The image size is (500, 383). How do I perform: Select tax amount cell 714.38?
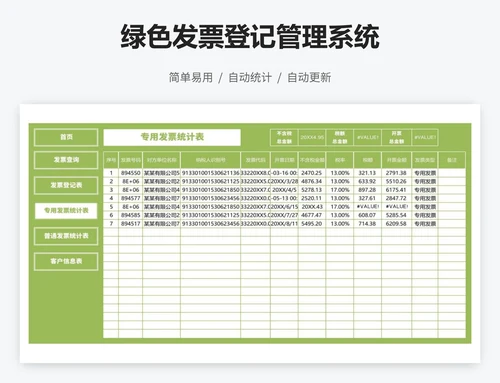(x=367, y=224)
